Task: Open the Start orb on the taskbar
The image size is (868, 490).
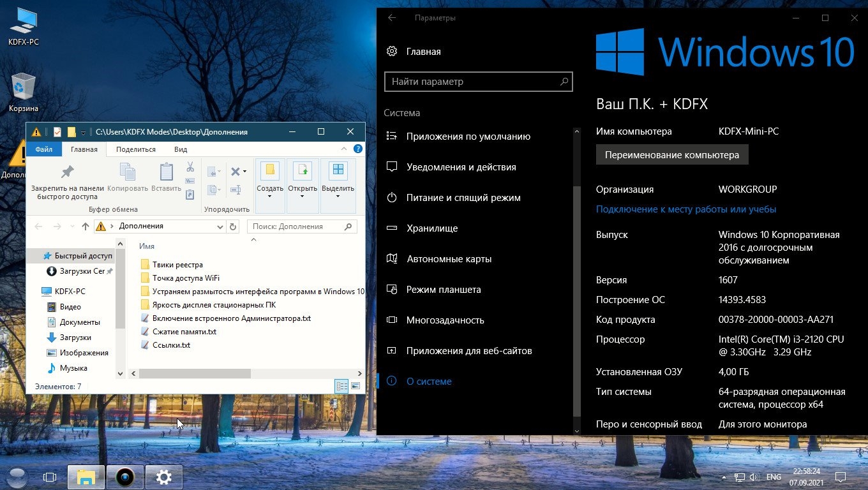Action: pos(16,477)
